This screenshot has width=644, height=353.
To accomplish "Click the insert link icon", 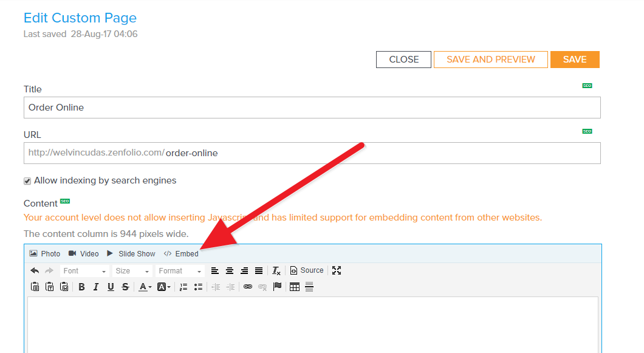I will click(x=247, y=287).
